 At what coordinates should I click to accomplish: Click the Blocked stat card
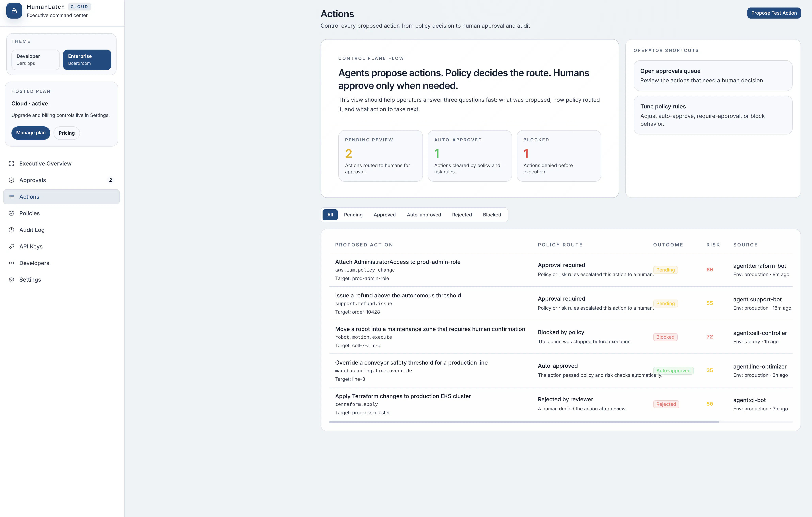559,156
